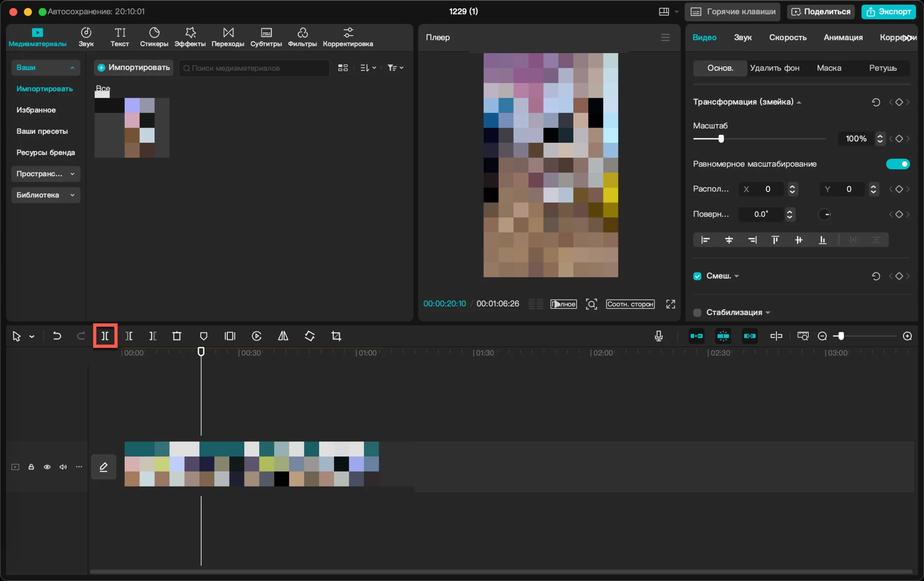Expand the Библиотека dropdown
The width and height of the screenshot is (924, 581).
coord(46,195)
